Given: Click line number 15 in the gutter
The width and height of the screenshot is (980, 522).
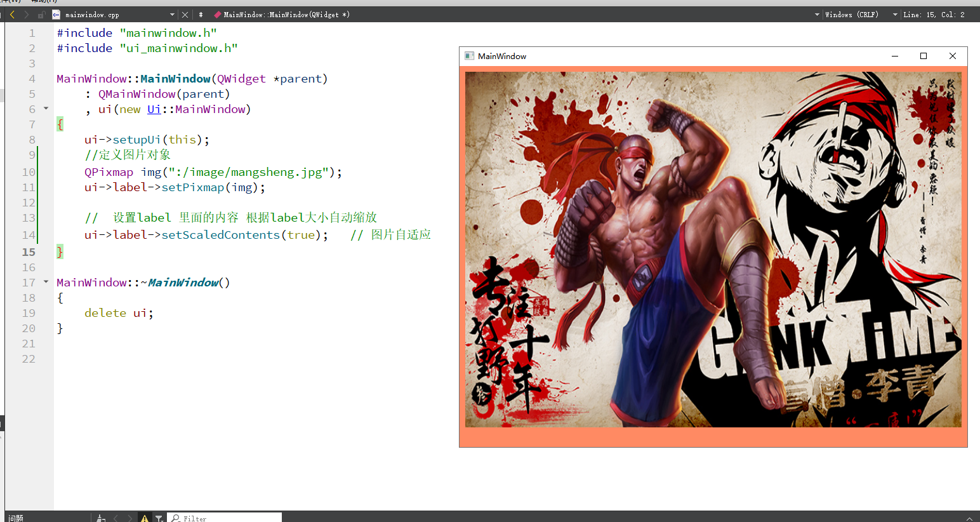Looking at the screenshot, I should coord(29,252).
